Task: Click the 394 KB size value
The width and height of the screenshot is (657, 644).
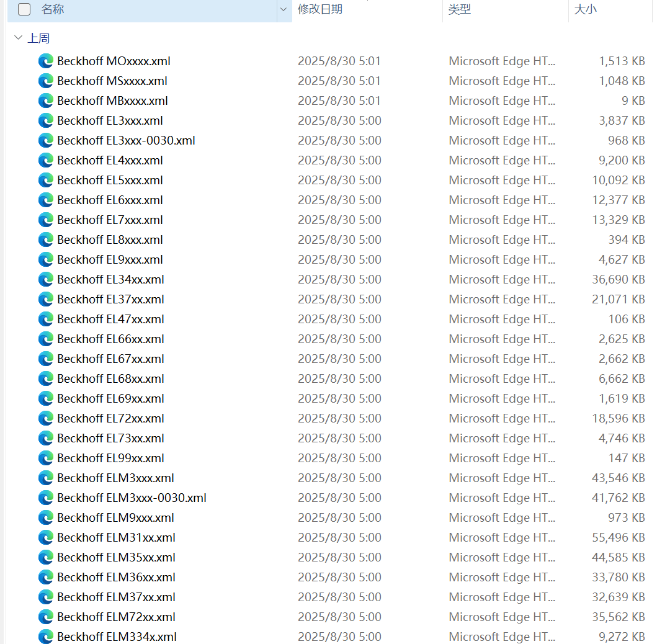Action: [627, 239]
